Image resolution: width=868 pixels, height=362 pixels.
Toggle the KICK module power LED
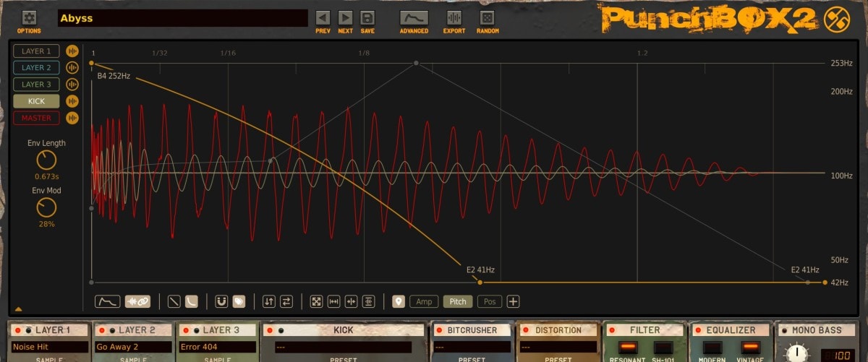(269, 330)
